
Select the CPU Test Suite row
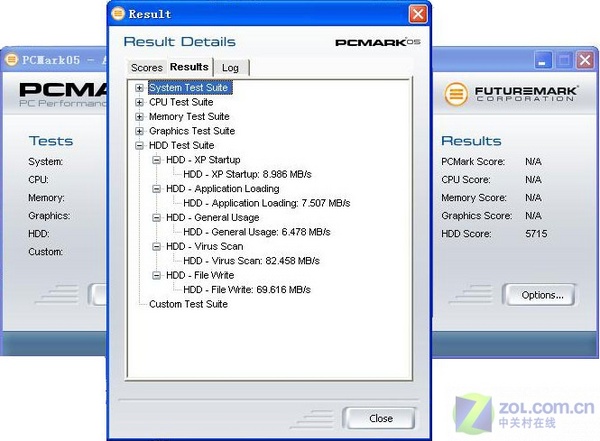[181, 103]
